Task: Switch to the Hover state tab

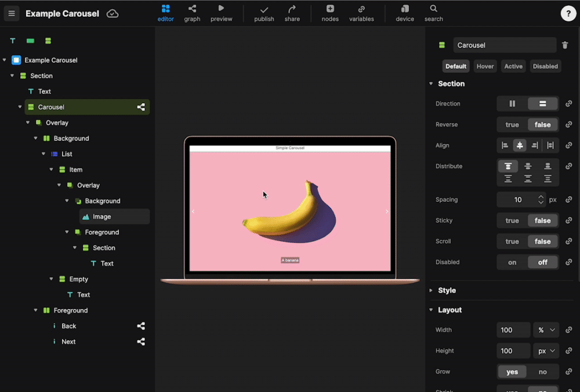Action: pos(485,66)
